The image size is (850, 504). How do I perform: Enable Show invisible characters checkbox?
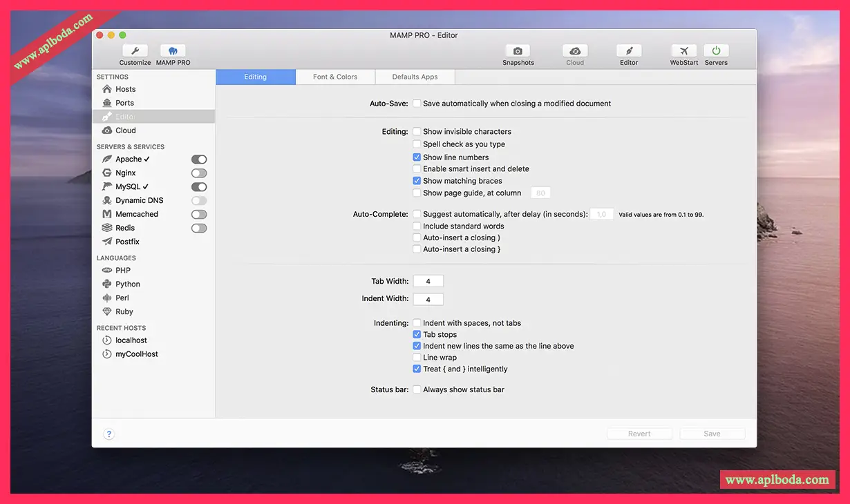tap(417, 131)
